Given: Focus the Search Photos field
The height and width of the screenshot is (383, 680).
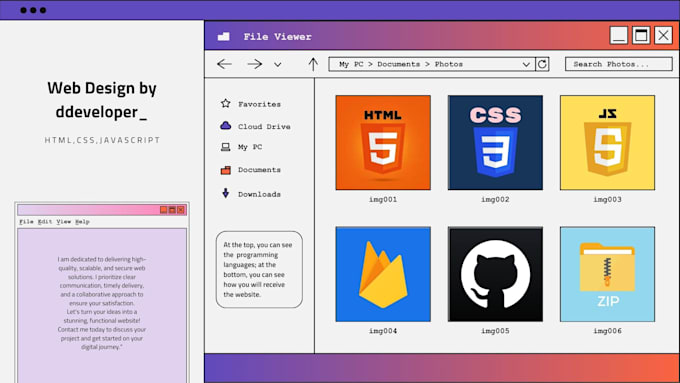Looking at the screenshot, I should click(618, 64).
